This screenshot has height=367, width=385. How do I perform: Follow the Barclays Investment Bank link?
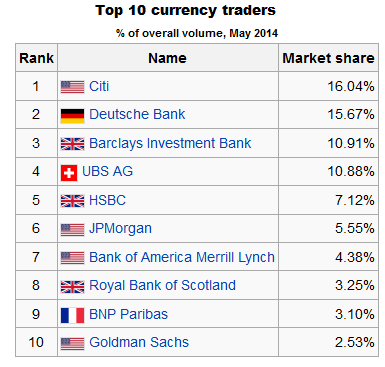pos(170,143)
